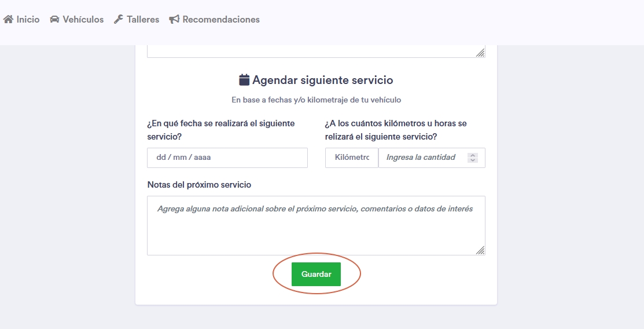Viewport: 644px width, 329px height.
Task: Click the wrench icon beside Talleres
Action: click(x=119, y=20)
